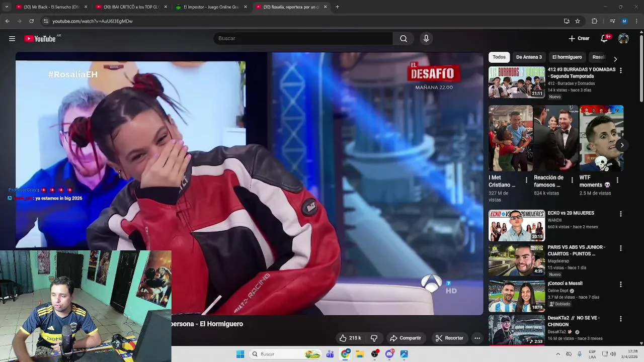Open the Chrome three-dot menu
Viewport: 644px width, 362px height.
pyautogui.click(x=637, y=21)
